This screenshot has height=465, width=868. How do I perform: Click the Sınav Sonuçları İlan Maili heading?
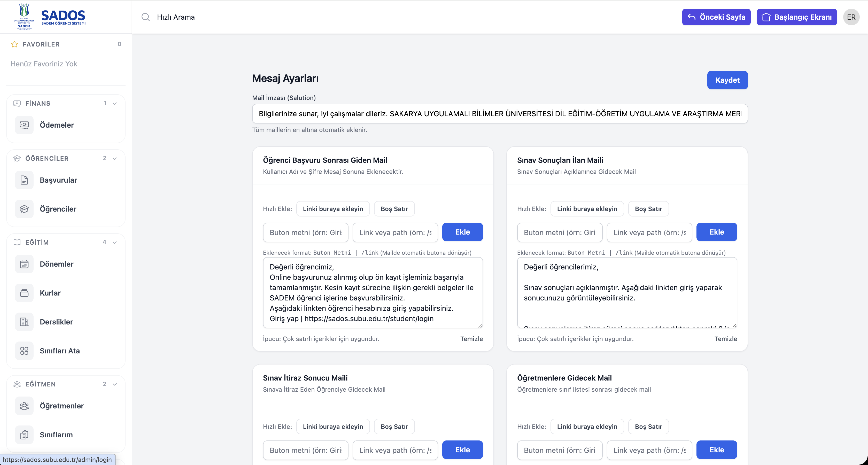pos(560,160)
